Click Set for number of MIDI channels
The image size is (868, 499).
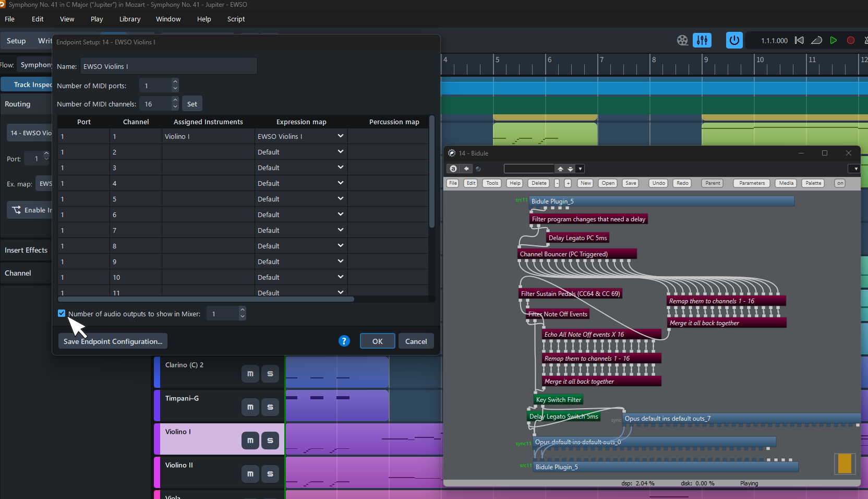point(192,104)
